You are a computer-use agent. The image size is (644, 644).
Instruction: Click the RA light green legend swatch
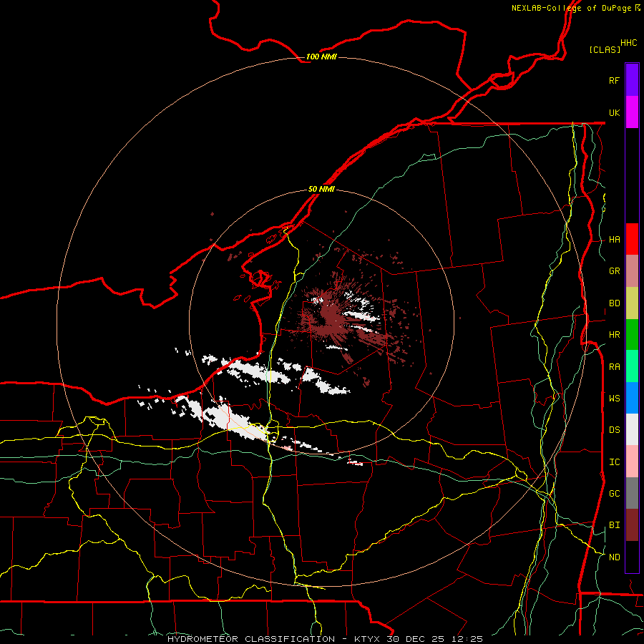632,366
